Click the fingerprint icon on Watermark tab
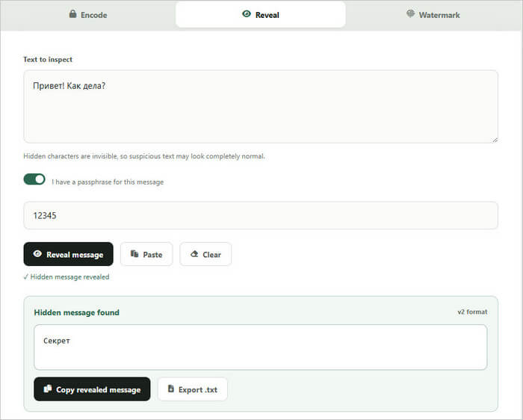Screen dimensions: 523x420 [x=411, y=14]
